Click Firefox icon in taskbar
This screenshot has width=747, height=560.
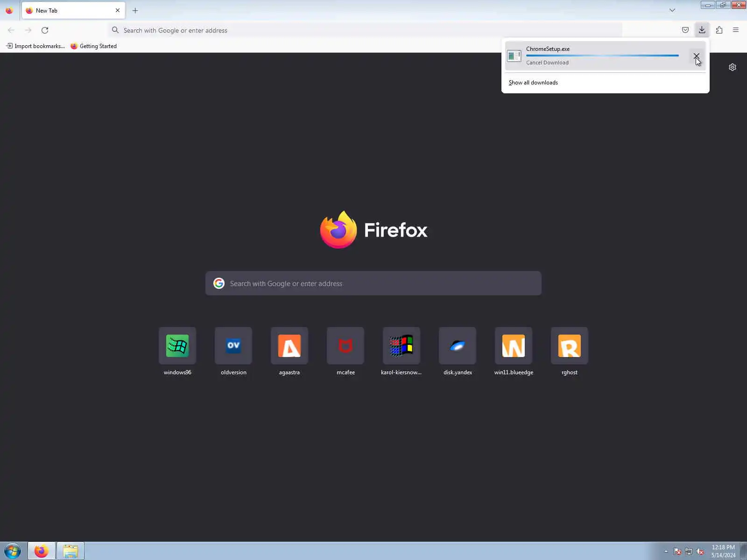click(42, 551)
